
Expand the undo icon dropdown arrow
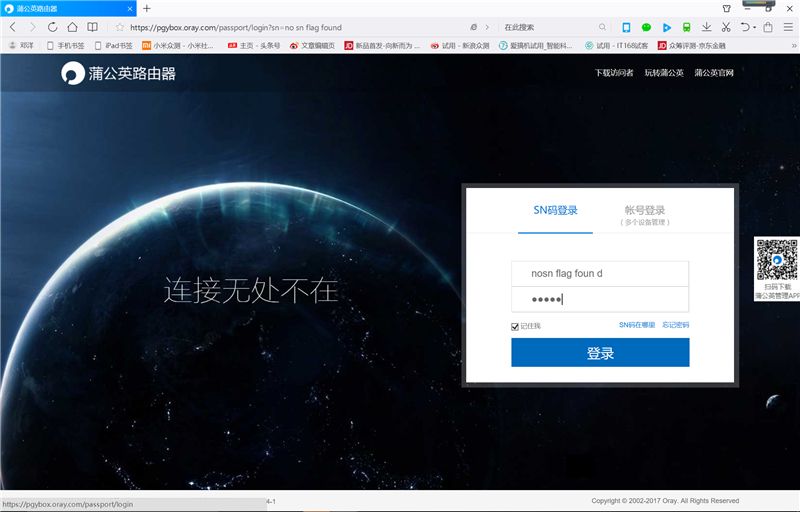coord(754,28)
